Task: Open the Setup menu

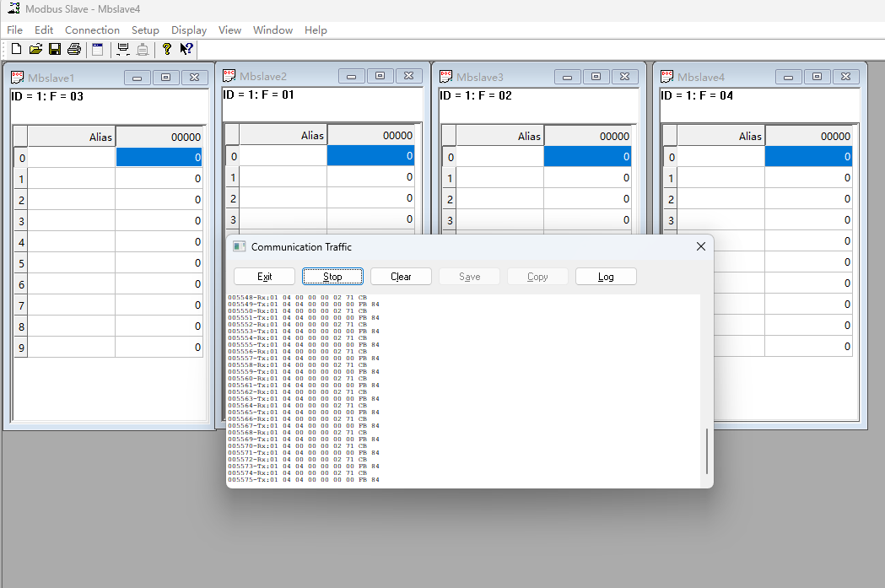Action: (x=145, y=30)
